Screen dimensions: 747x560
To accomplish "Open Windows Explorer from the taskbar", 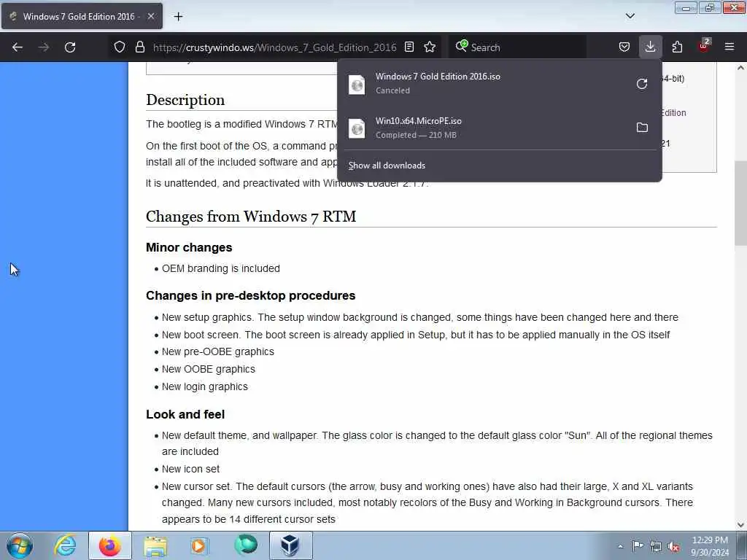I will [155, 545].
